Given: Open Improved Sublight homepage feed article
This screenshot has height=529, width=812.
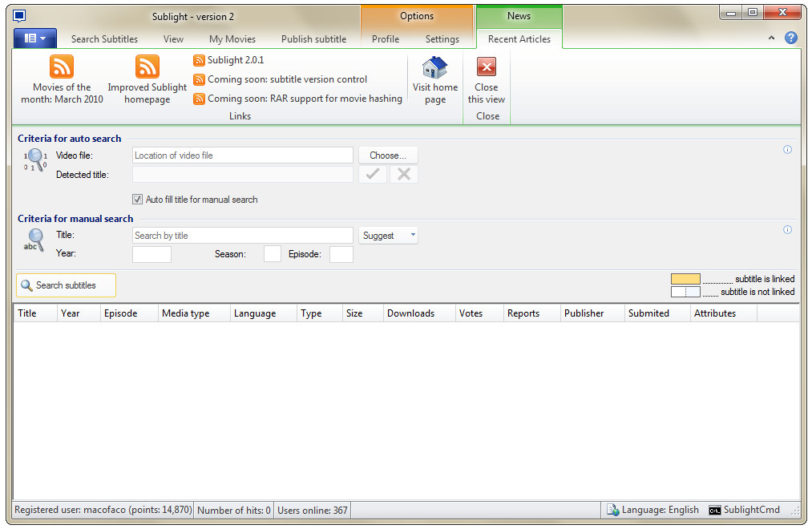Looking at the screenshot, I should point(147,79).
